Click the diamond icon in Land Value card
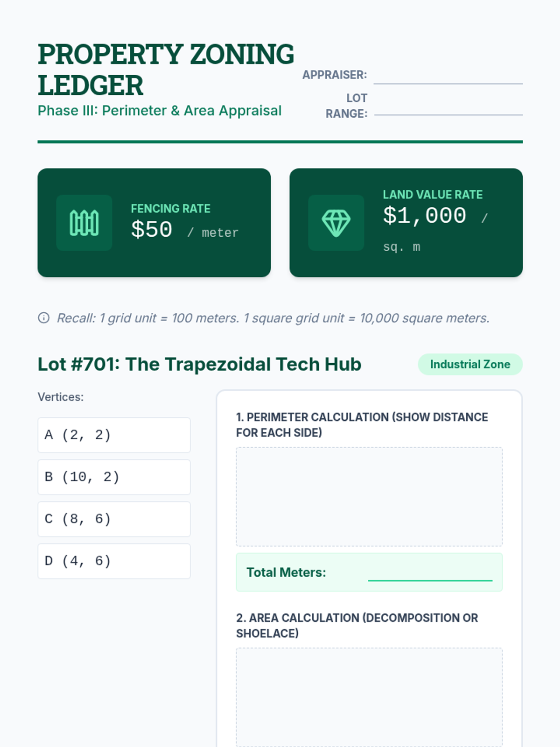This screenshot has width=560, height=747. point(336,223)
